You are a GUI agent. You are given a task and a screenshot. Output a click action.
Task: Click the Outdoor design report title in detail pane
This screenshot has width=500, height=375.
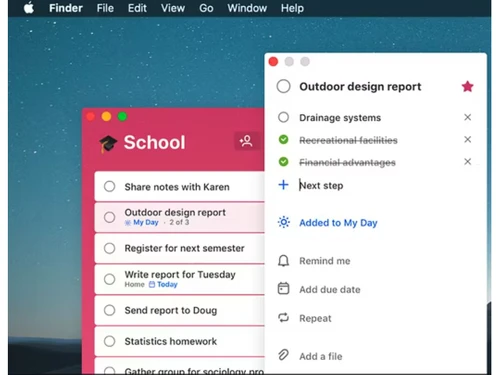click(360, 87)
